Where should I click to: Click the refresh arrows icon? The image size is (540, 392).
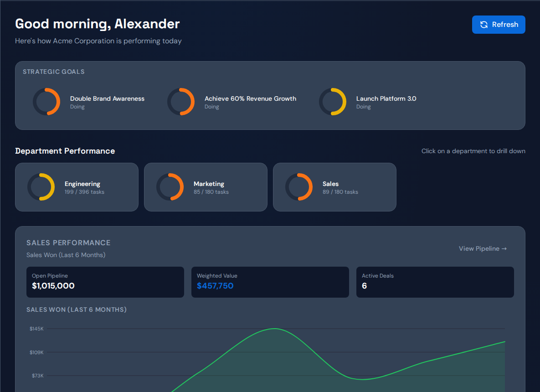coord(484,25)
